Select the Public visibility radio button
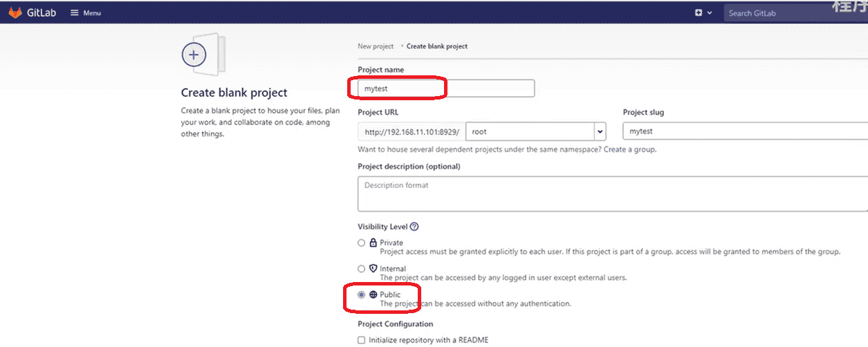Image resolution: width=868 pixels, height=347 pixels. [x=362, y=294]
